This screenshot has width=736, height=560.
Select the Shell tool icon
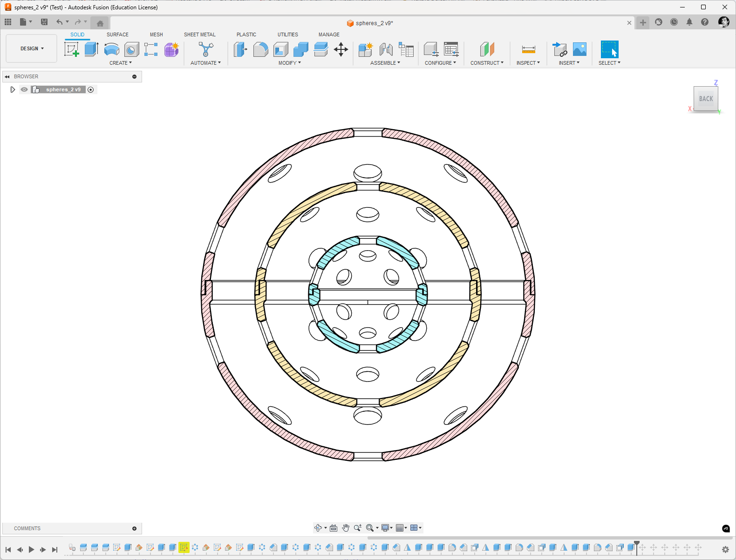280,49
